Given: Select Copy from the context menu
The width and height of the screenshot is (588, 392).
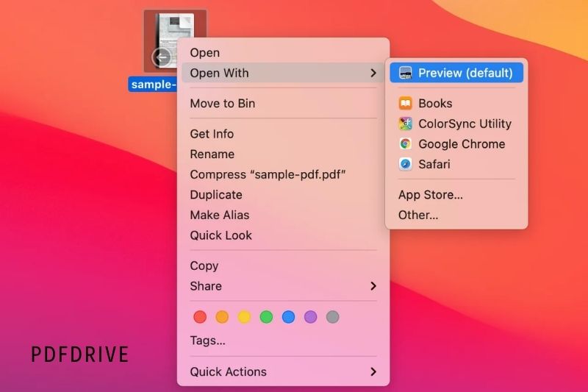Looking at the screenshot, I should click(x=283, y=266).
